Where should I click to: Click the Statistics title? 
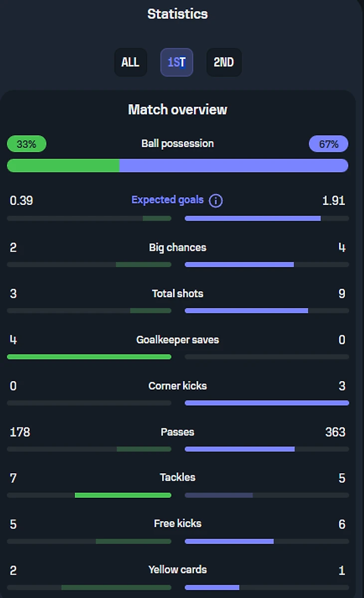178,14
